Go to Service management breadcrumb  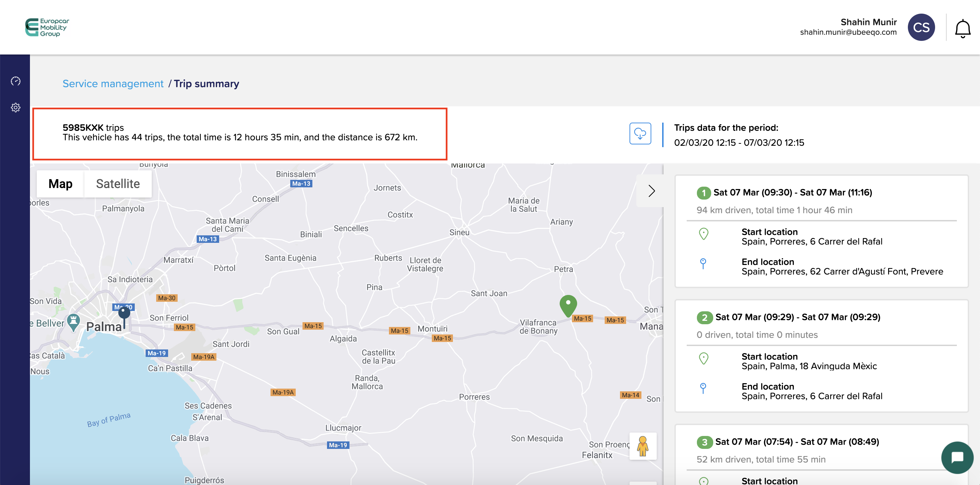pos(113,84)
